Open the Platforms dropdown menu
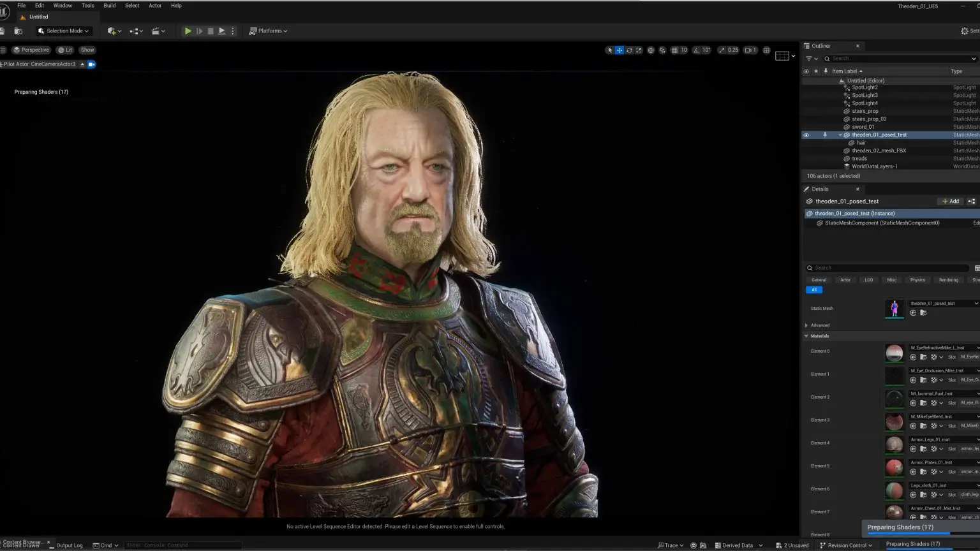This screenshot has height=551, width=980. point(269,31)
